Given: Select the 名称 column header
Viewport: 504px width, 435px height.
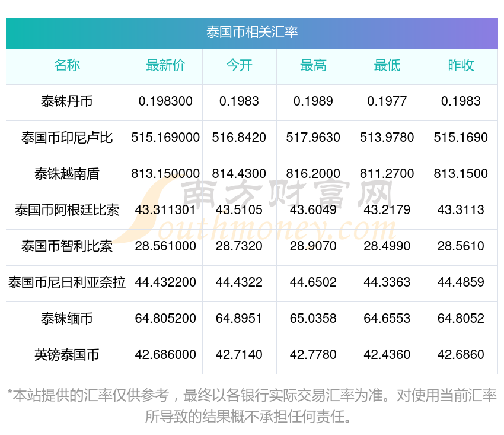Looking at the screenshot, I should pyautogui.click(x=67, y=66).
